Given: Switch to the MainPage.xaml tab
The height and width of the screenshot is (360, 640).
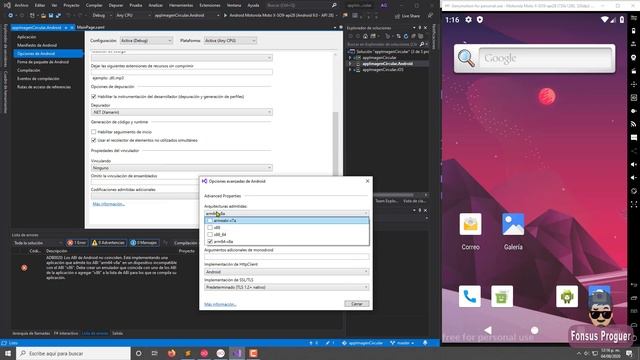Looking at the screenshot, I should (91, 27).
